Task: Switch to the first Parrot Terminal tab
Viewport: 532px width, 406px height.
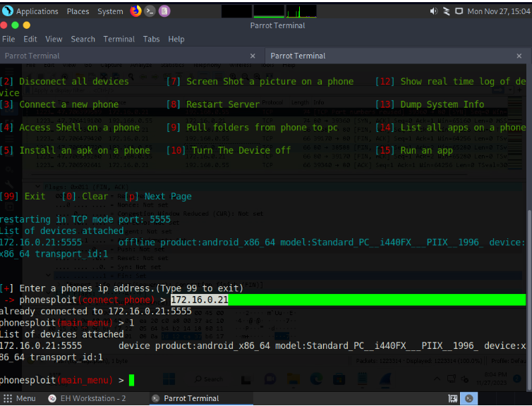Action: [32, 56]
